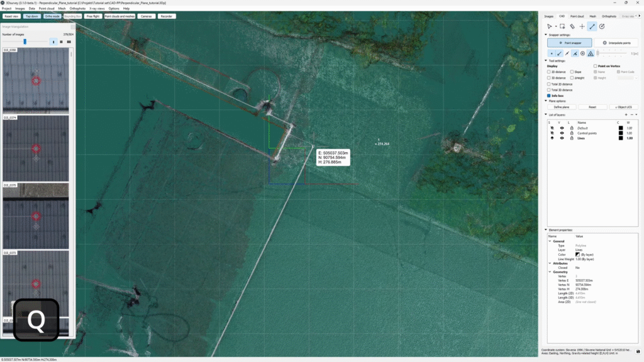Toggle lock on the Lines layer
Screen dimensions: 644x362
572,138
